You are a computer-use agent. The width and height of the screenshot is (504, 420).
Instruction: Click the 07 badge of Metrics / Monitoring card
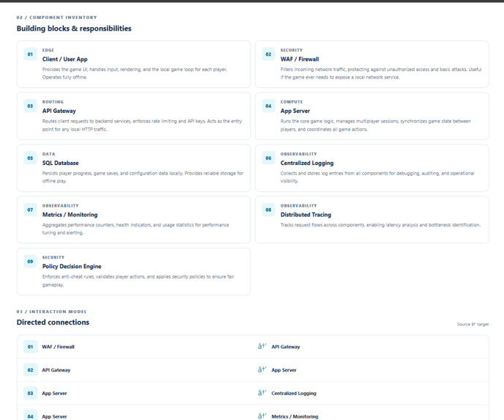point(30,210)
